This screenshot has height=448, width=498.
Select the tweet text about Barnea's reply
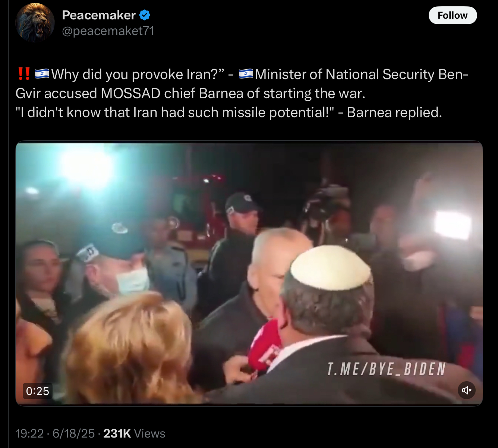coord(229,112)
